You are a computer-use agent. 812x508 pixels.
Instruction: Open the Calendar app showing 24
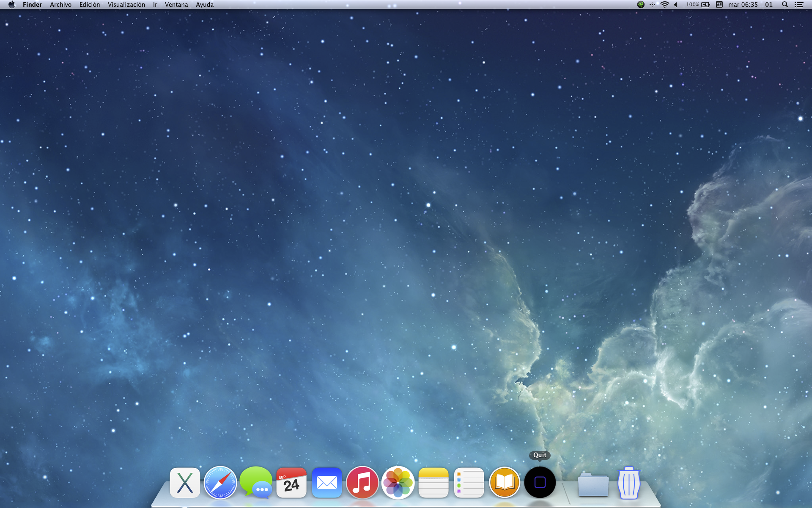click(x=291, y=483)
